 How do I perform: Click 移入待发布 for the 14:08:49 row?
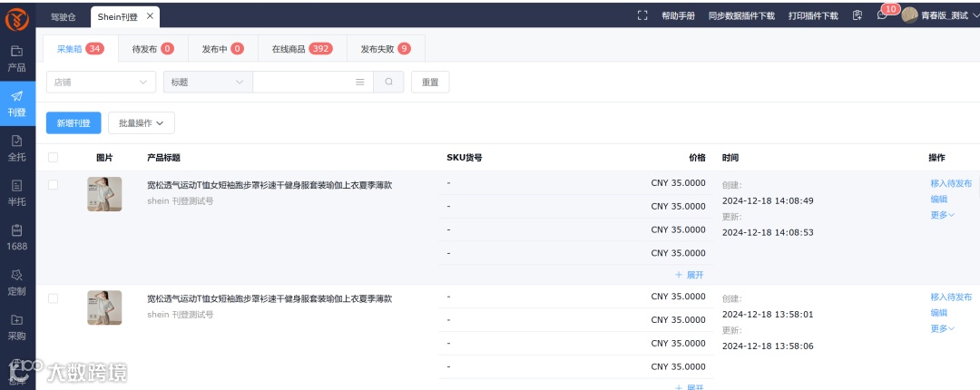click(951, 184)
